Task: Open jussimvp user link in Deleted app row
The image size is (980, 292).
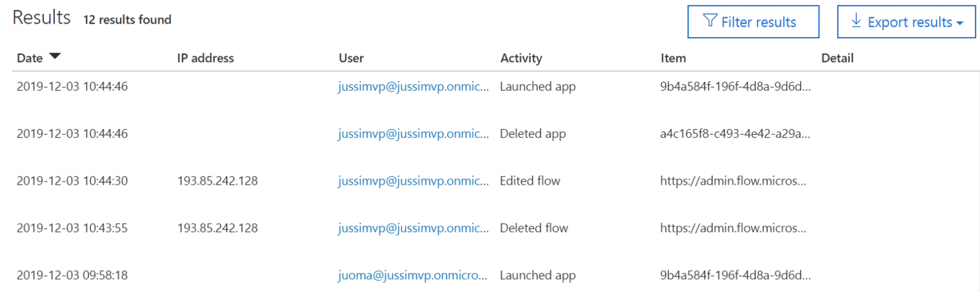Action: [415, 134]
